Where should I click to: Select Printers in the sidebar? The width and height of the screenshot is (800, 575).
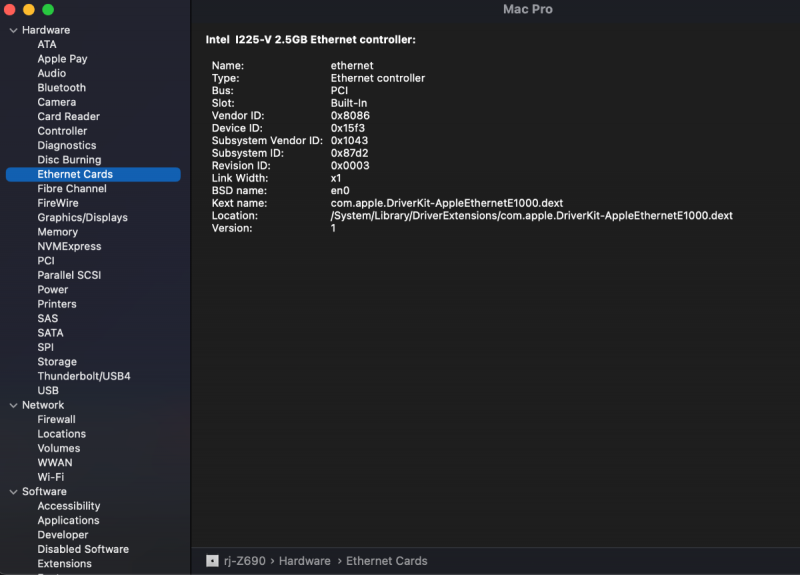[57, 304]
